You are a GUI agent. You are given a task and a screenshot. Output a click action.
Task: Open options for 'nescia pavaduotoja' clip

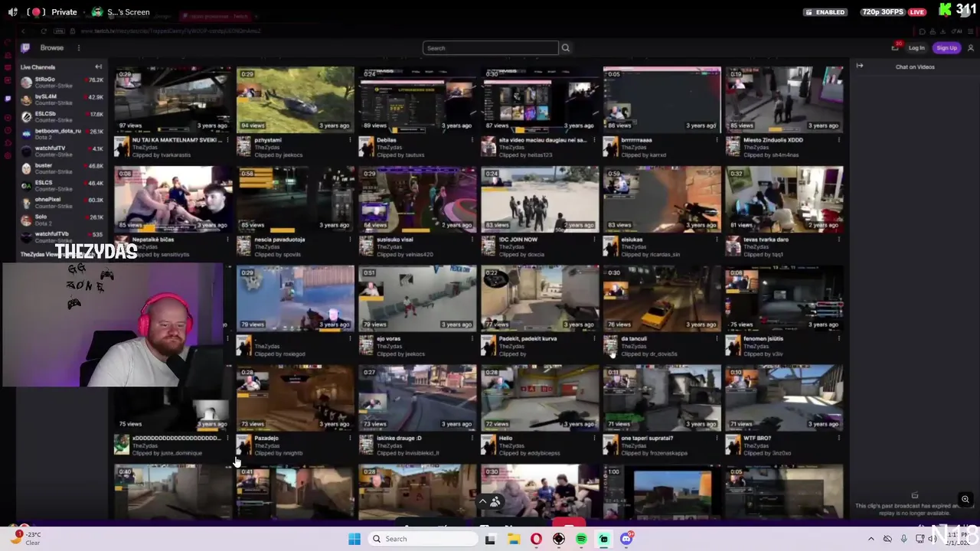tap(350, 240)
